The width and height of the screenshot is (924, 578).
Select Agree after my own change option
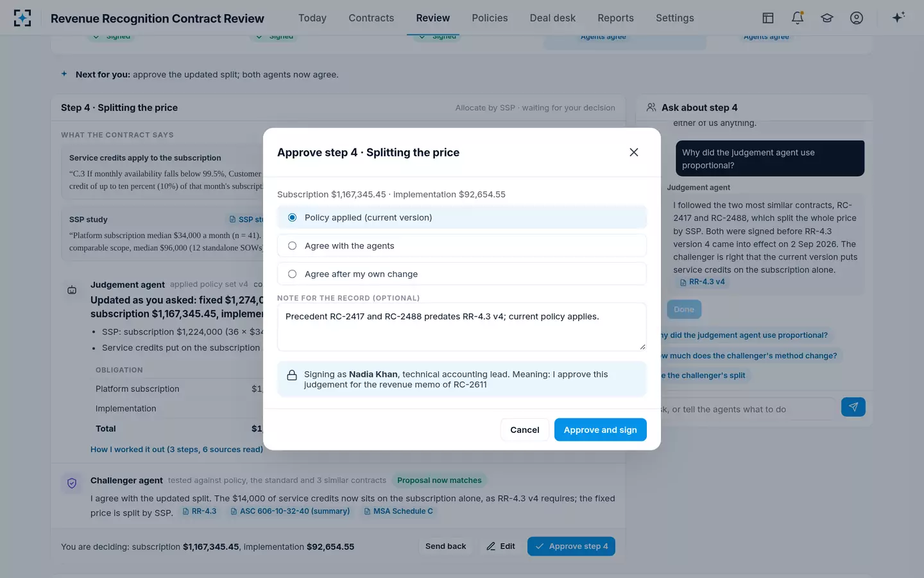(462, 274)
